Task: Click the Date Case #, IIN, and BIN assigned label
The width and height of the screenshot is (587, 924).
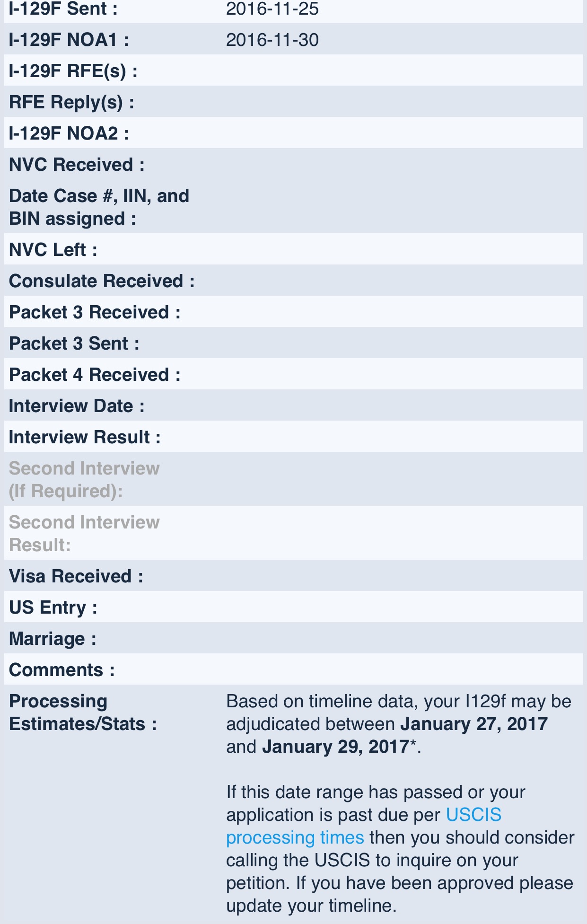Action: pyautogui.click(x=98, y=207)
